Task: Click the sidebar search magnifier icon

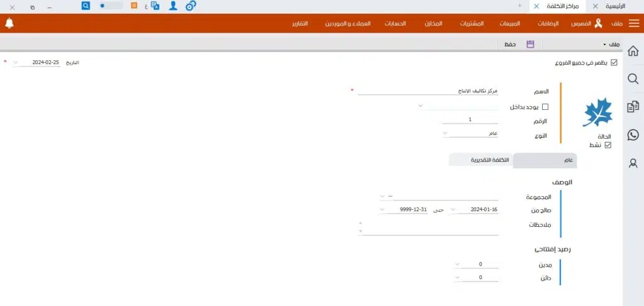Action: [633, 79]
